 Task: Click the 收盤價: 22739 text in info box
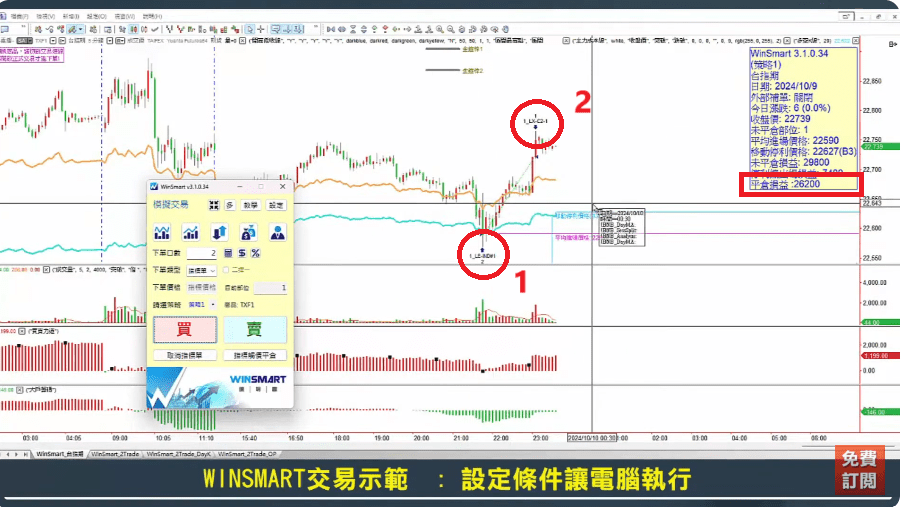[x=781, y=119]
